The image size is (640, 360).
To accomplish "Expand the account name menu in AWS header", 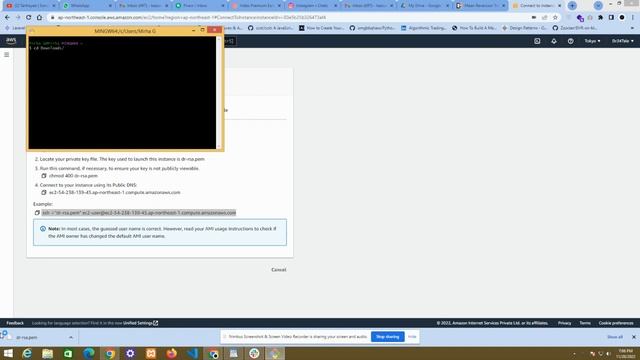I will point(622,41).
